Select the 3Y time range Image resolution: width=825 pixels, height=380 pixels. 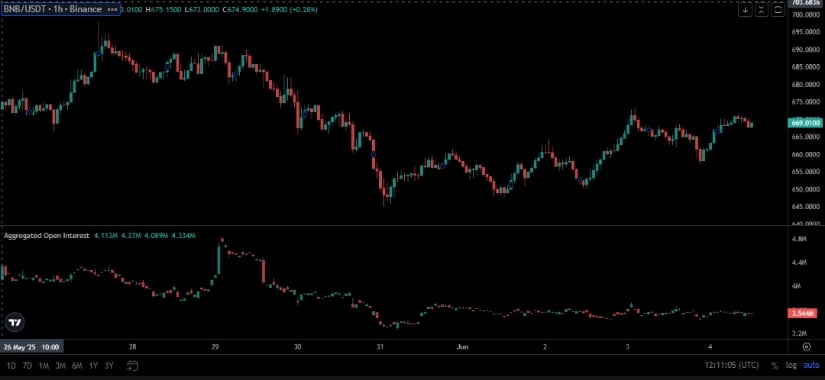coord(109,365)
